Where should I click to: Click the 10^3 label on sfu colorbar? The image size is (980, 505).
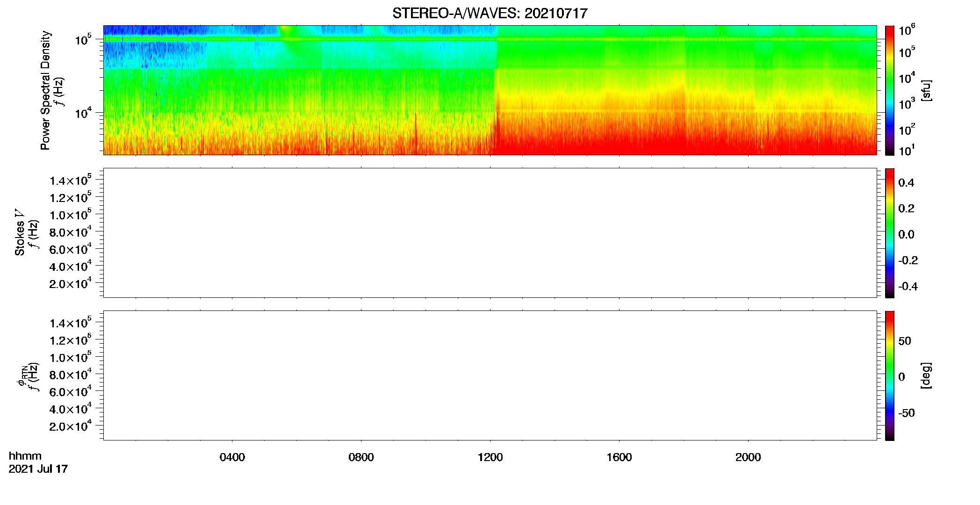(x=907, y=104)
